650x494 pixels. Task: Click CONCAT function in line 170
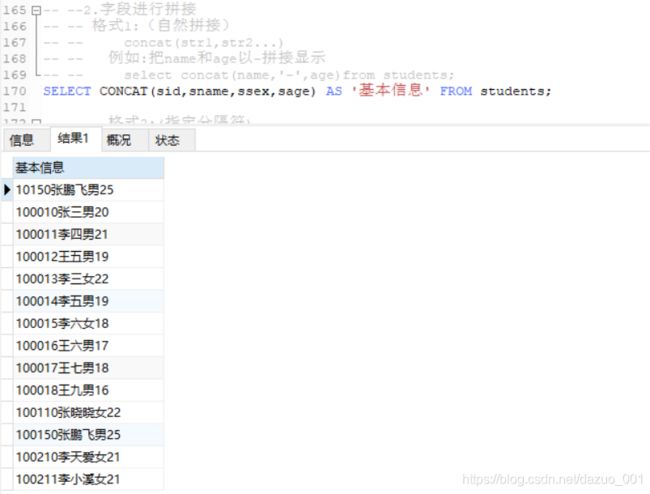coord(124,91)
